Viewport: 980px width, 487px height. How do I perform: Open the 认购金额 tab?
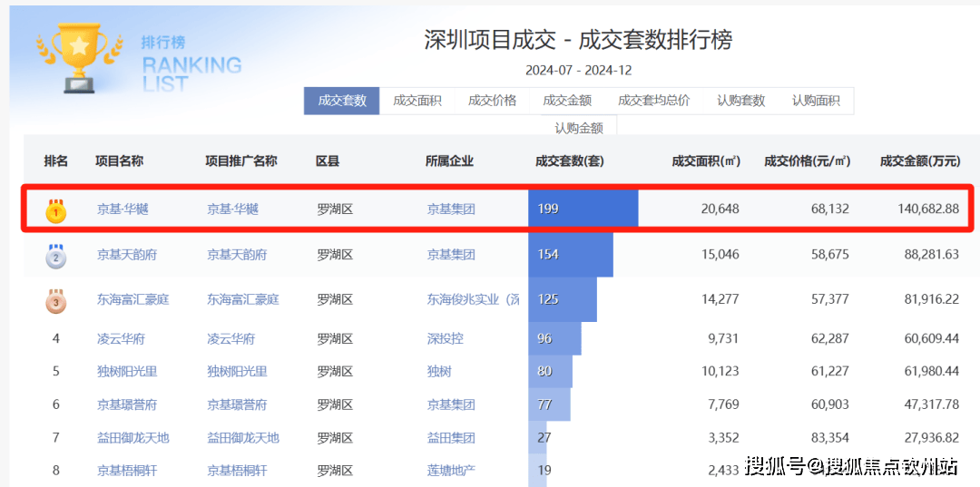click(x=579, y=127)
